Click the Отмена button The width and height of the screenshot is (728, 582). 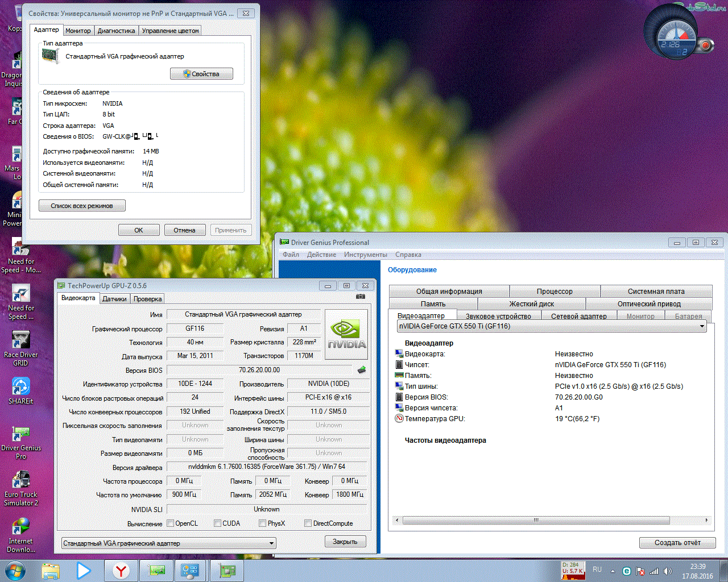click(185, 230)
